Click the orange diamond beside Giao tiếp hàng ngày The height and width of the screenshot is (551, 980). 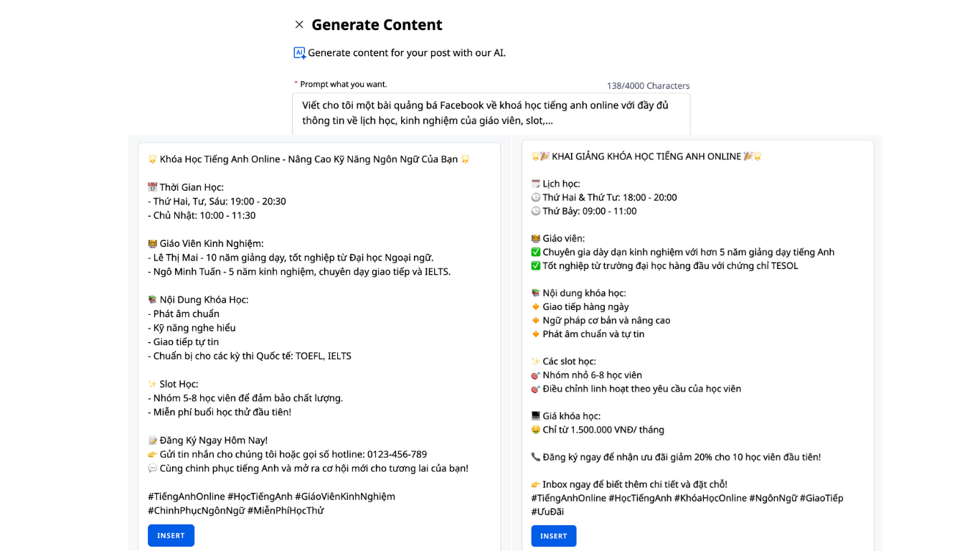[535, 307]
